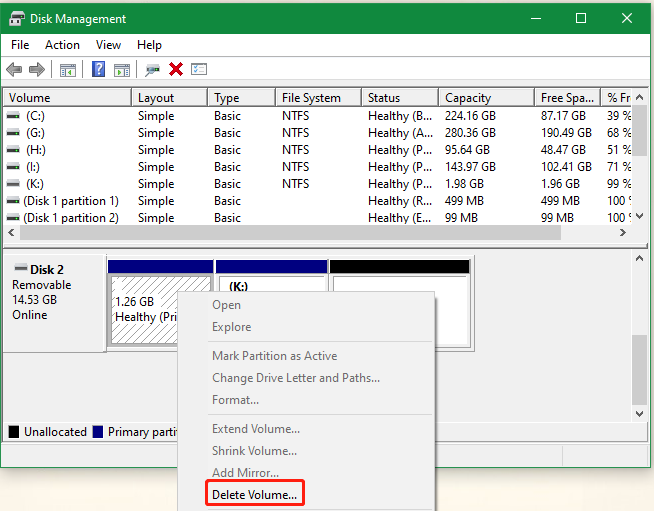Screen dimensions: 654x511
Task: Click the 280.36 GB capacity cell
Action: point(470,133)
